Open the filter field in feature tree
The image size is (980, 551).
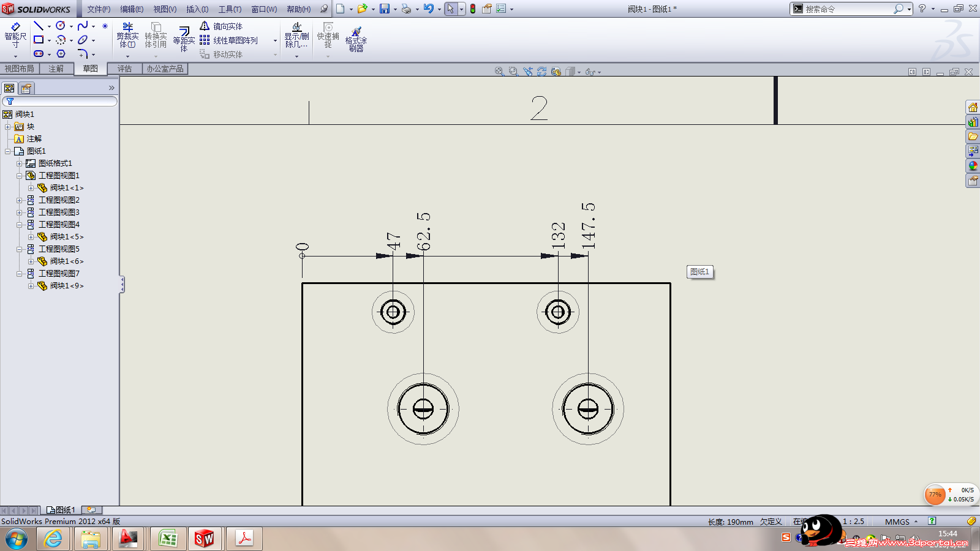(x=59, y=101)
